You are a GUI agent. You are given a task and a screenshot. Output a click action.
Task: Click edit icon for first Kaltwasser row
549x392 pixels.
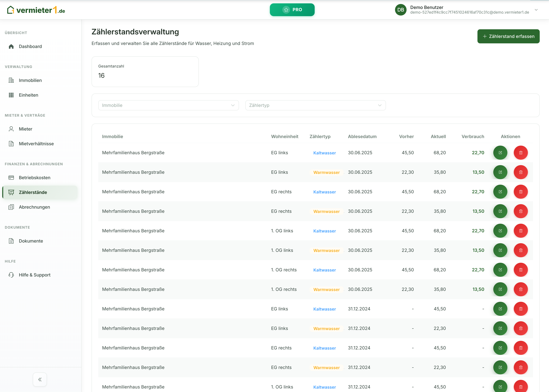pos(500,152)
